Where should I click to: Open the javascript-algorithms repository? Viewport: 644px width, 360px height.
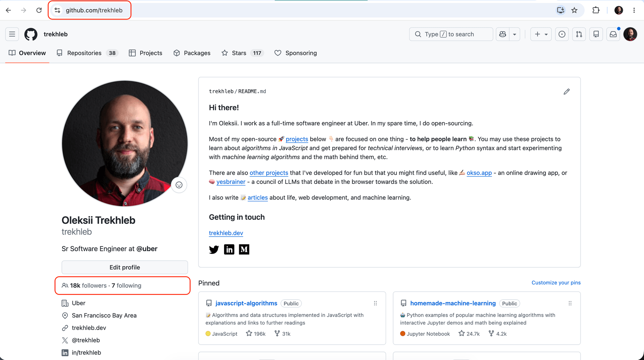246,303
